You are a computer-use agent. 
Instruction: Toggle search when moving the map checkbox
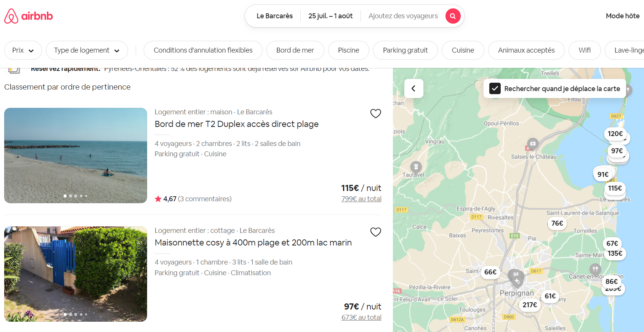click(495, 88)
